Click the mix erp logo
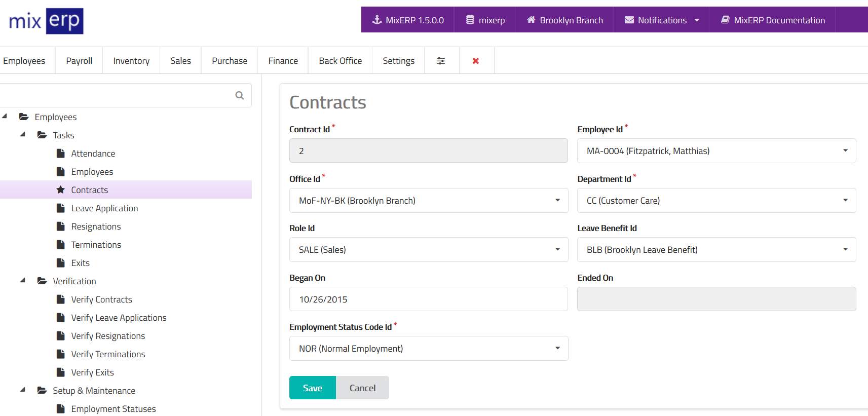 click(46, 21)
